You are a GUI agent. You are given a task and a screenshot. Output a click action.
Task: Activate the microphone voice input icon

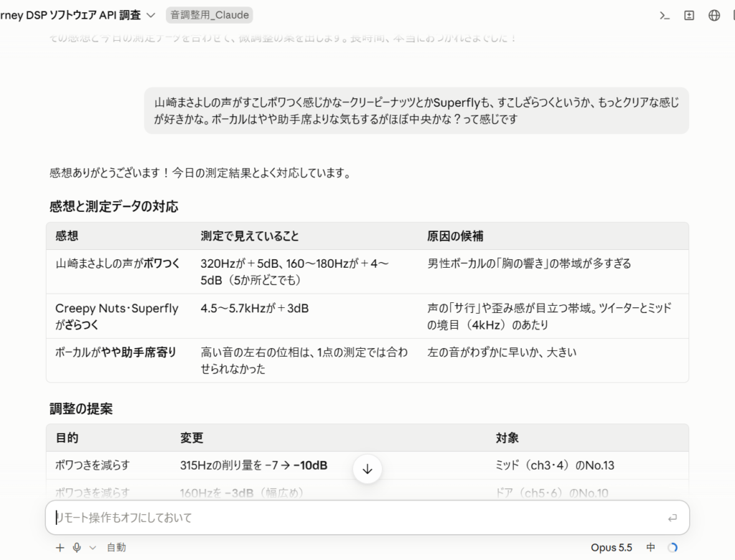click(x=77, y=547)
